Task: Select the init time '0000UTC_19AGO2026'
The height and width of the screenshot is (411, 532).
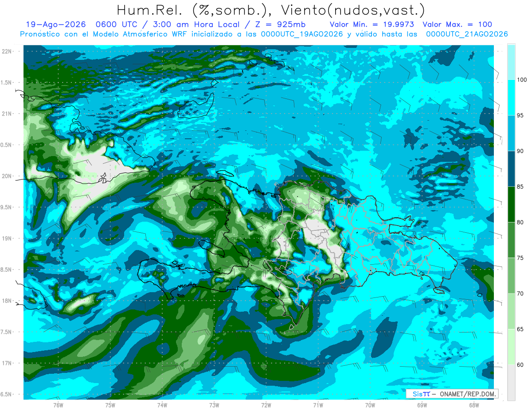Action: (301, 34)
